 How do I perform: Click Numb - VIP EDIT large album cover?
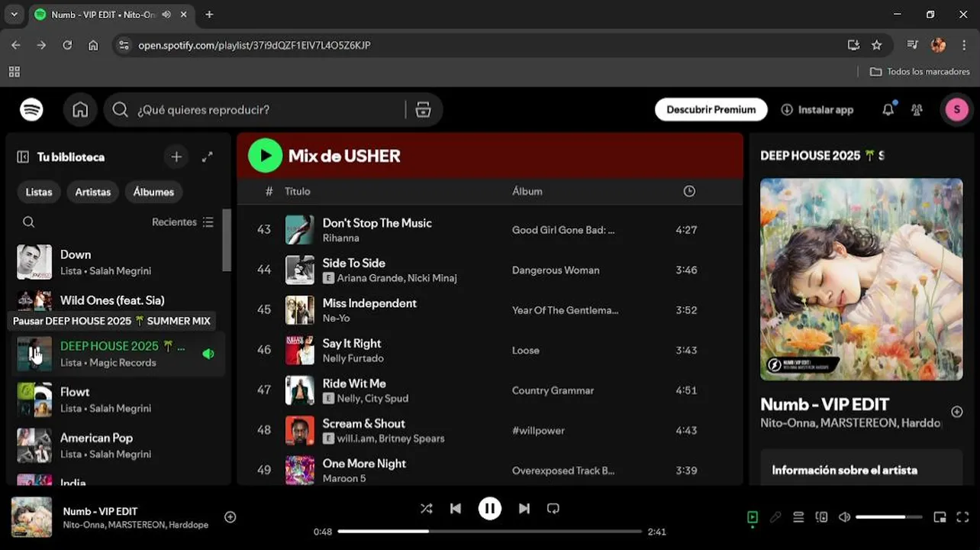coord(861,280)
